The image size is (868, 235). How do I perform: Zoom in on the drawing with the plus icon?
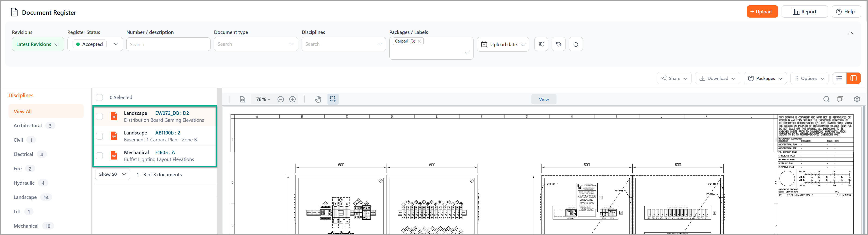pyautogui.click(x=292, y=99)
